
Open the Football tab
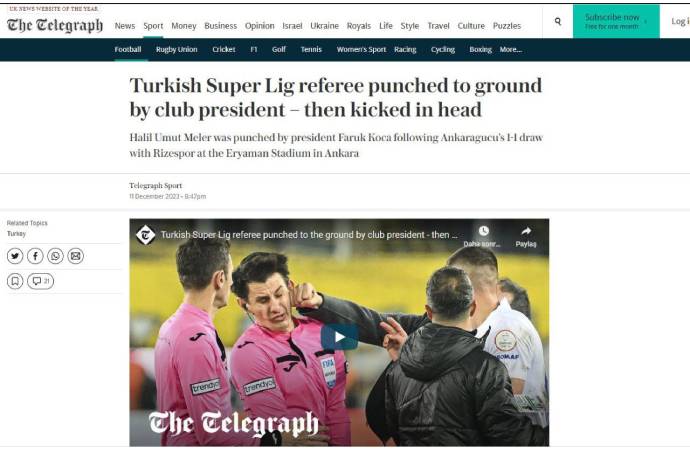pos(128,50)
